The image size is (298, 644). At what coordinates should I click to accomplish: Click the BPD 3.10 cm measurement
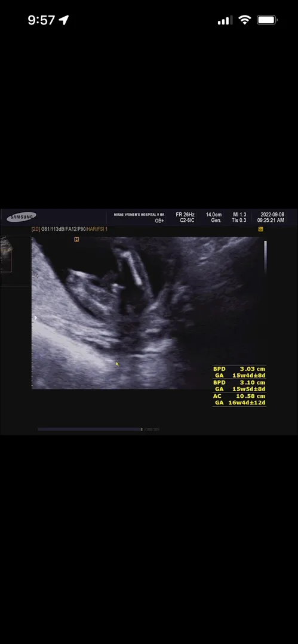click(x=239, y=382)
